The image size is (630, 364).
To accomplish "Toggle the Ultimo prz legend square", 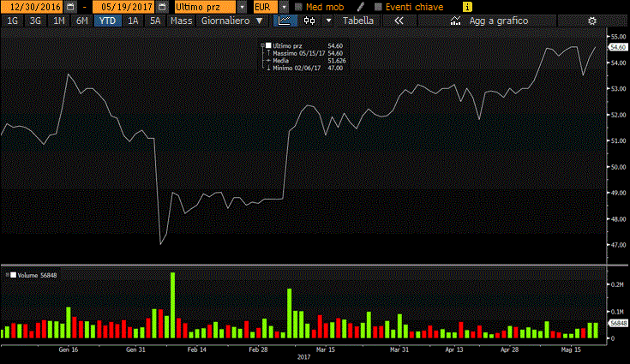I will (x=267, y=45).
